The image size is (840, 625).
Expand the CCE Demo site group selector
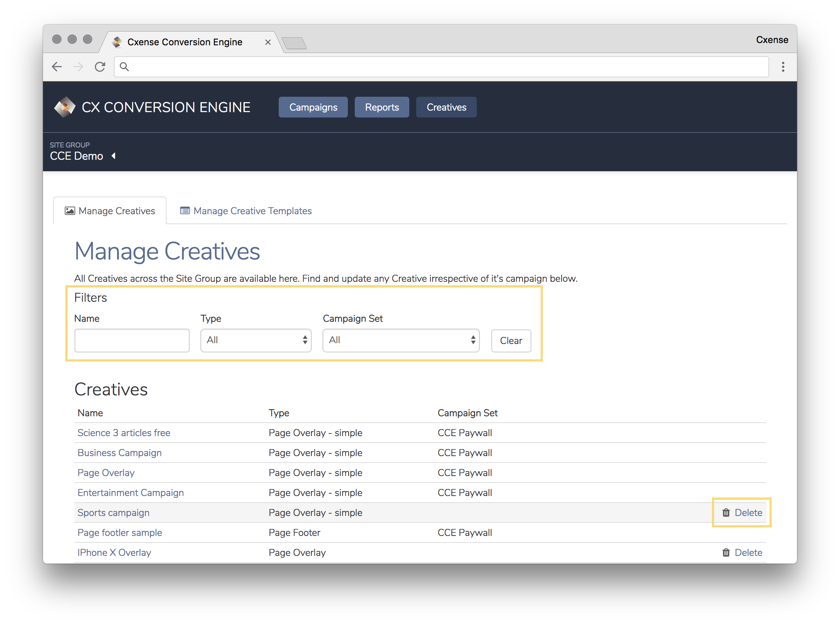[114, 156]
